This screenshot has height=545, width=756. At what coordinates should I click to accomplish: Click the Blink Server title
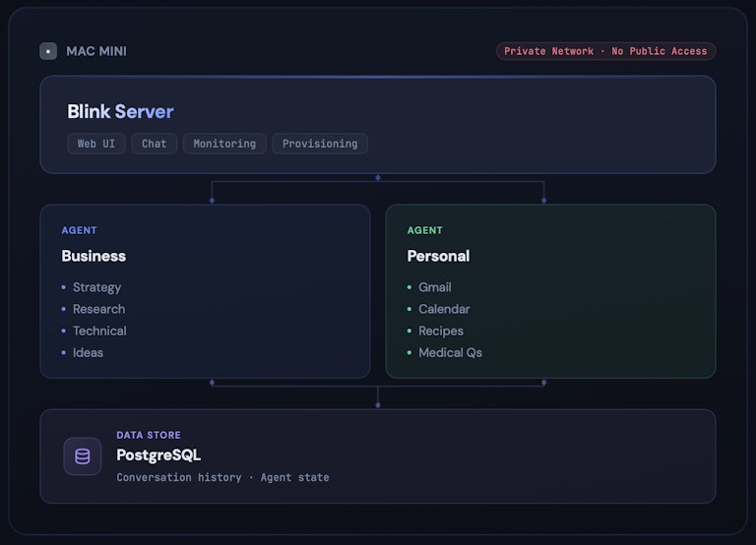coord(120,112)
